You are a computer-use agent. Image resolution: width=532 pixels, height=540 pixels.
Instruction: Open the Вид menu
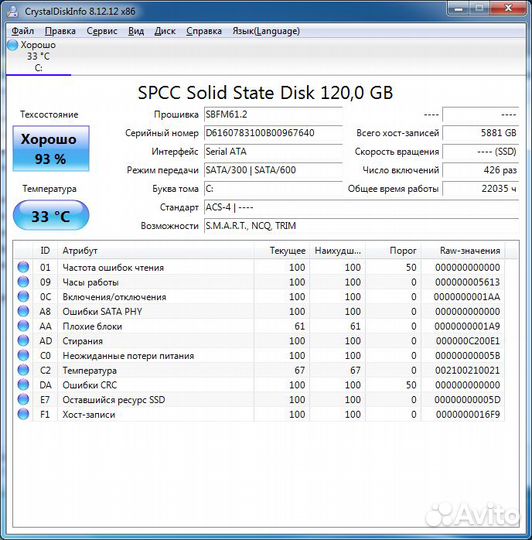tap(136, 31)
